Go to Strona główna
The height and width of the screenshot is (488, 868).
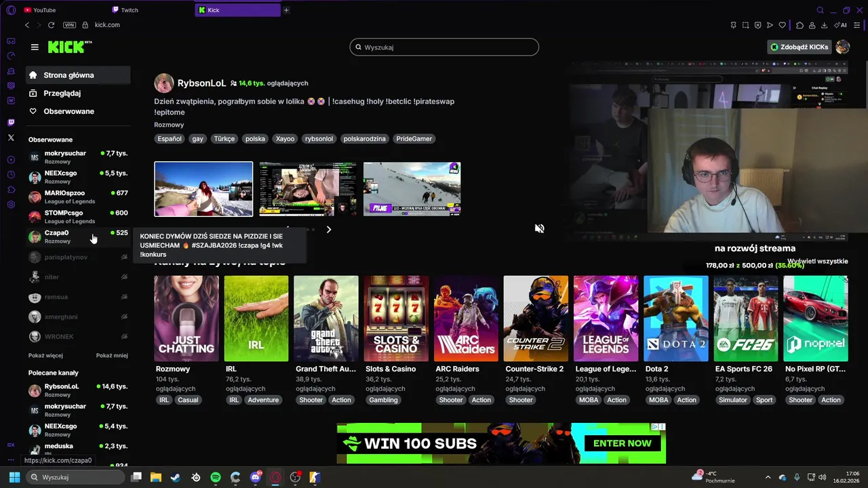click(79, 75)
